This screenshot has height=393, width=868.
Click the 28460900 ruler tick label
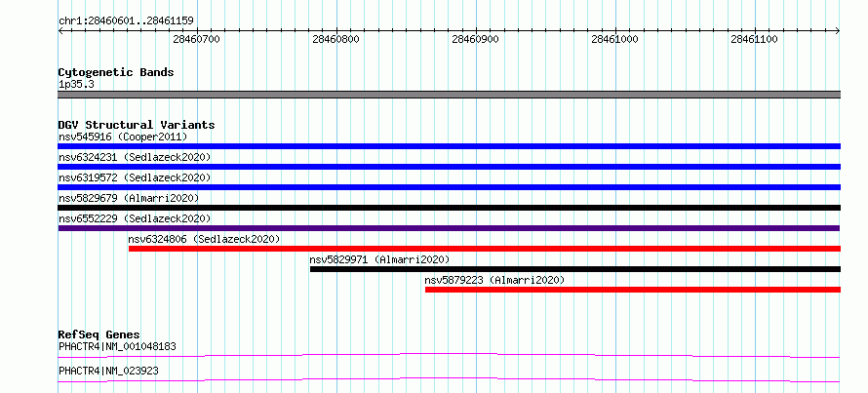476,39
